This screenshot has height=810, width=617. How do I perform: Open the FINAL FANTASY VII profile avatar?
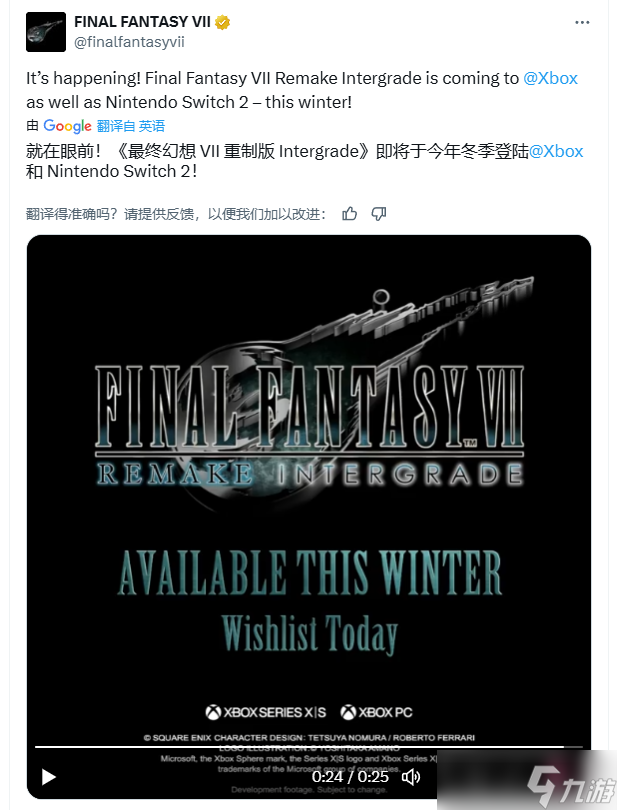(x=46, y=32)
